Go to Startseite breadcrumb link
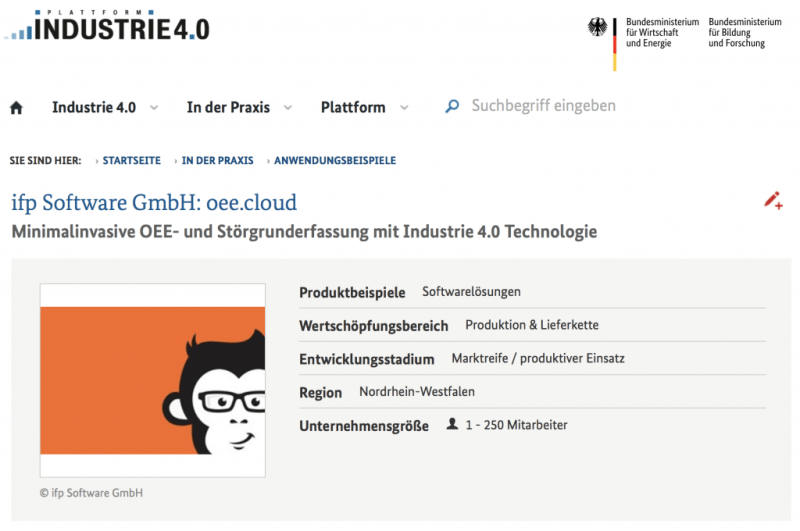Screen dimensions: 800x531 click(132, 161)
